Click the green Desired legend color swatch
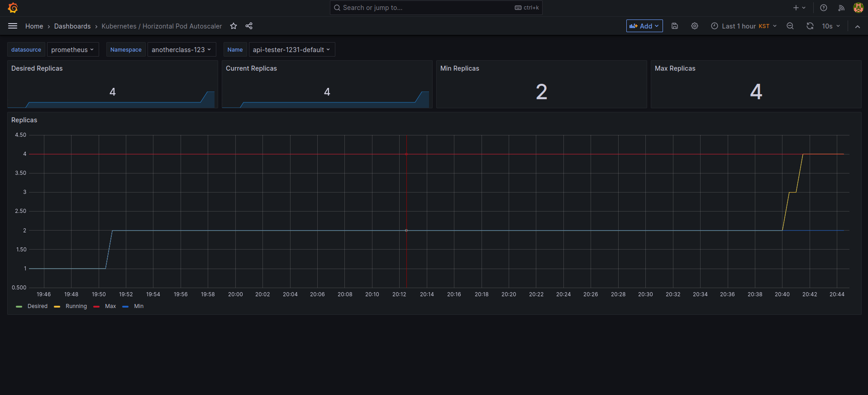The image size is (868, 395). [x=19, y=307]
